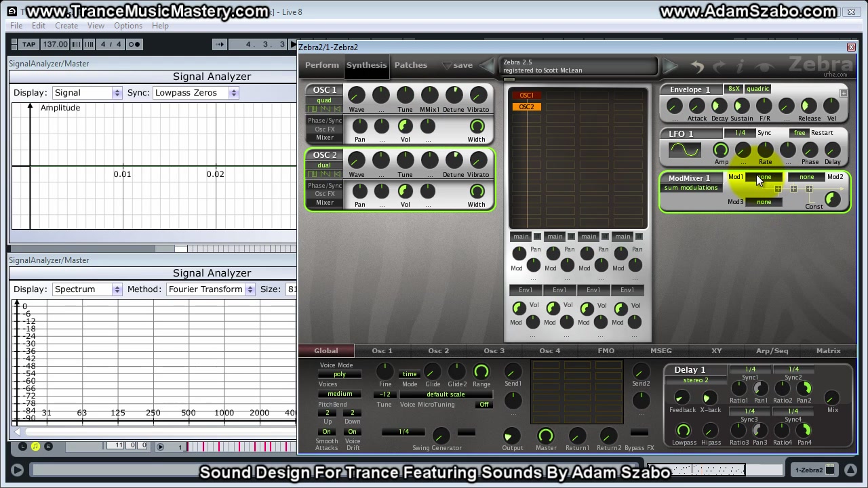The image size is (868, 488).
Task: Adjust the Delay 1 Mix knob
Action: tap(832, 399)
